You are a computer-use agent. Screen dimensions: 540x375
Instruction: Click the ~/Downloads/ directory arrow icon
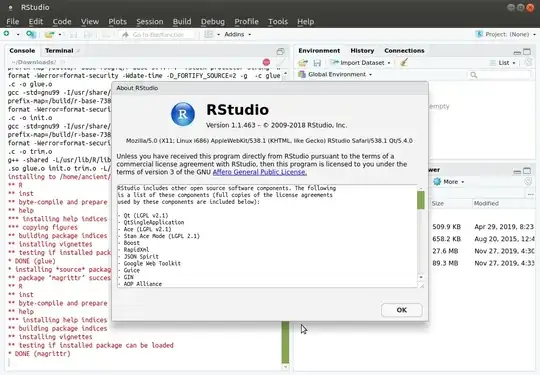[x=63, y=62]
